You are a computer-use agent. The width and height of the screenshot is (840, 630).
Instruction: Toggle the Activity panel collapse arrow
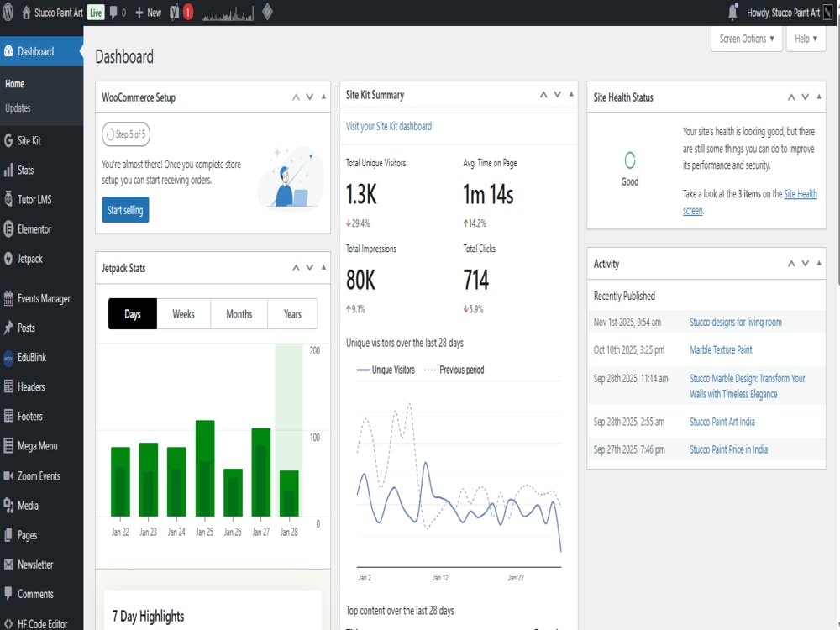[x=819, y=263]
